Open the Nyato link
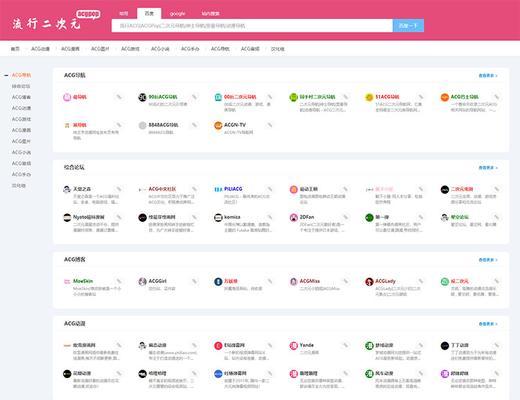This screenshot has width=520, height=400. pyautogui.click(x=89, y=217)
